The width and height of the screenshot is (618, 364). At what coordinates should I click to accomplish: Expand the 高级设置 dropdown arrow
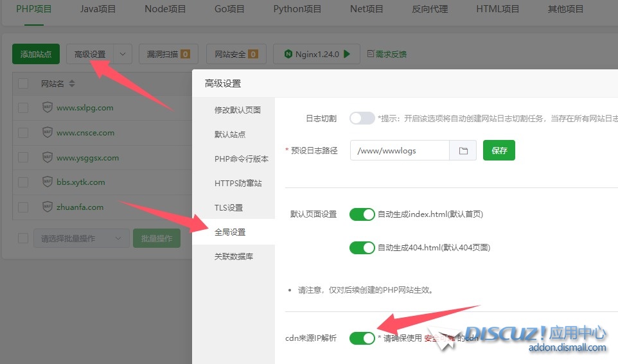pos(123,55)
